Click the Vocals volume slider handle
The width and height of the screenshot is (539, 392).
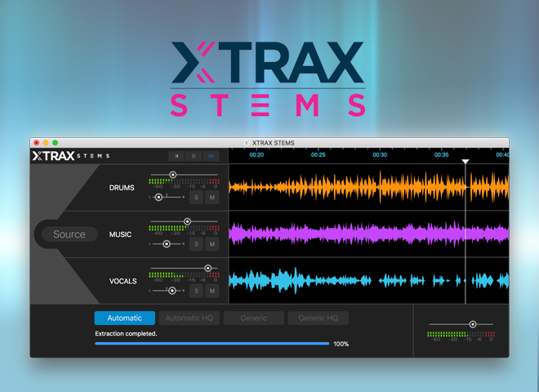point(207,268)
